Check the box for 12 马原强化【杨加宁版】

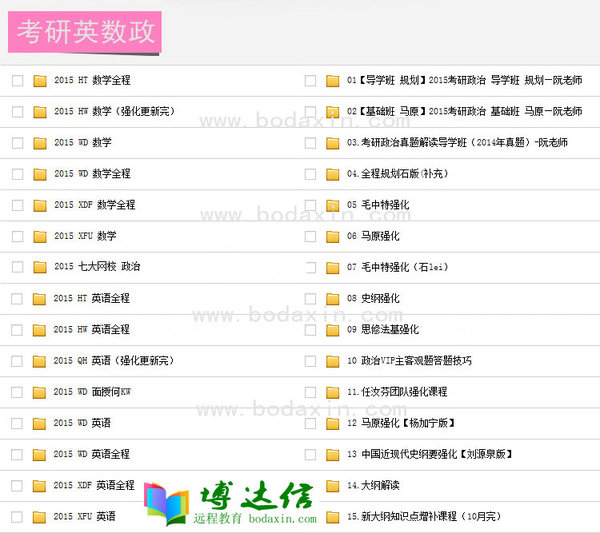[x=310, y=424]
